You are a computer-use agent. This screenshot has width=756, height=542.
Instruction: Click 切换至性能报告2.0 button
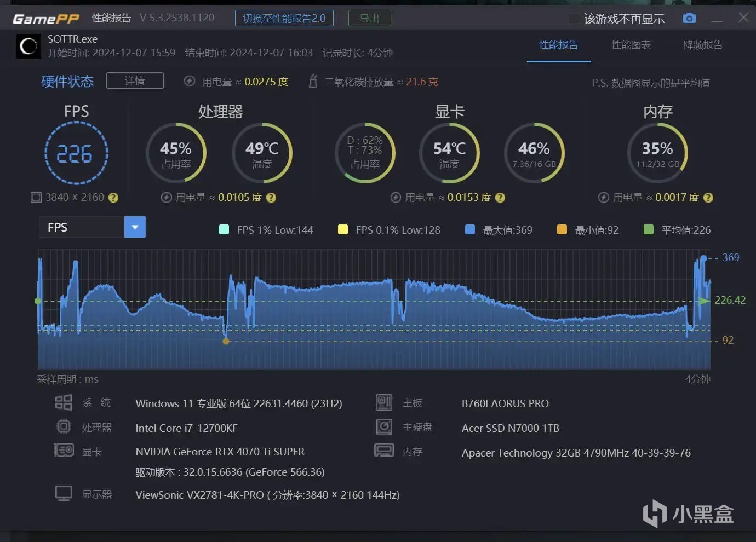[x=284, y=18]
